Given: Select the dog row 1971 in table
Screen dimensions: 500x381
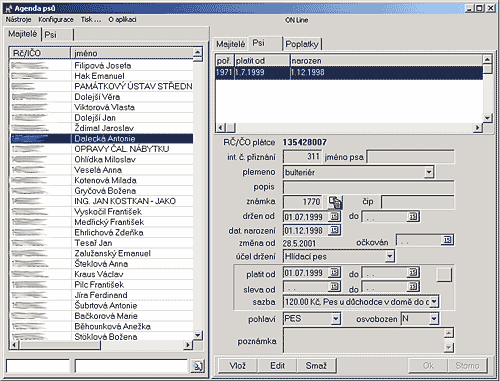Looking at the screenshot, I should (x=349, y=72).
